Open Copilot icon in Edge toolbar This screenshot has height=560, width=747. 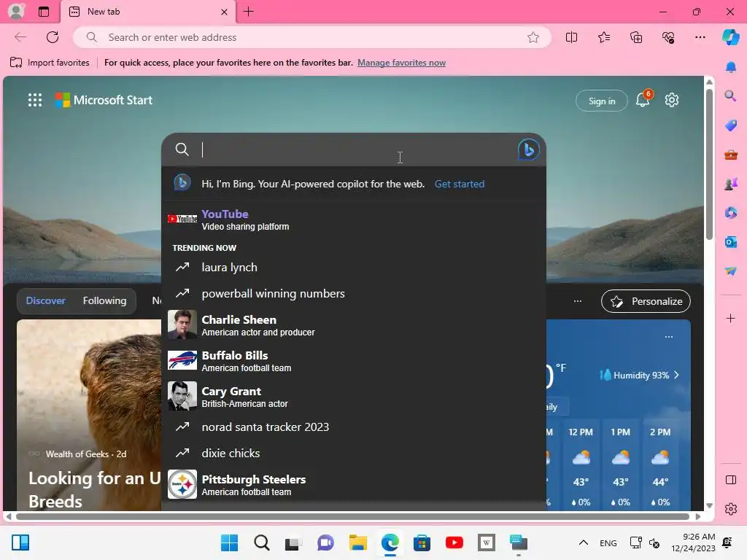pyautogui.click(x=730, y=37)
